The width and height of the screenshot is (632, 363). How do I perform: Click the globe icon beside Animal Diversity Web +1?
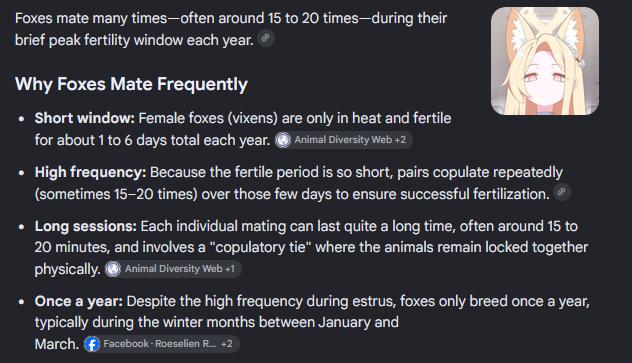pos(113,269)
